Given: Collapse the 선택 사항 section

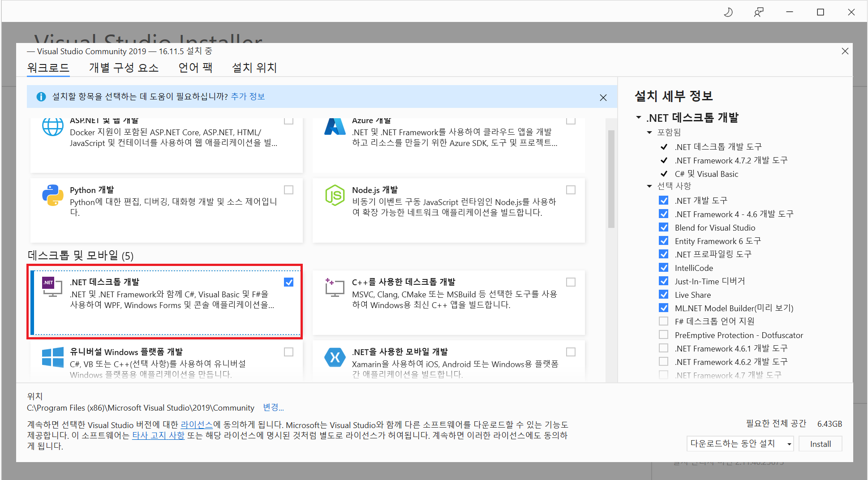Looking at the screenshot, I should pos(649,186).
